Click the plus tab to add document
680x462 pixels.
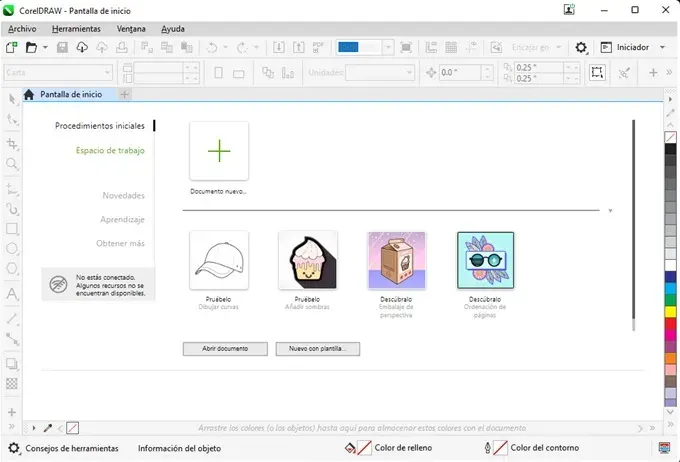click(x=124, y=94)
